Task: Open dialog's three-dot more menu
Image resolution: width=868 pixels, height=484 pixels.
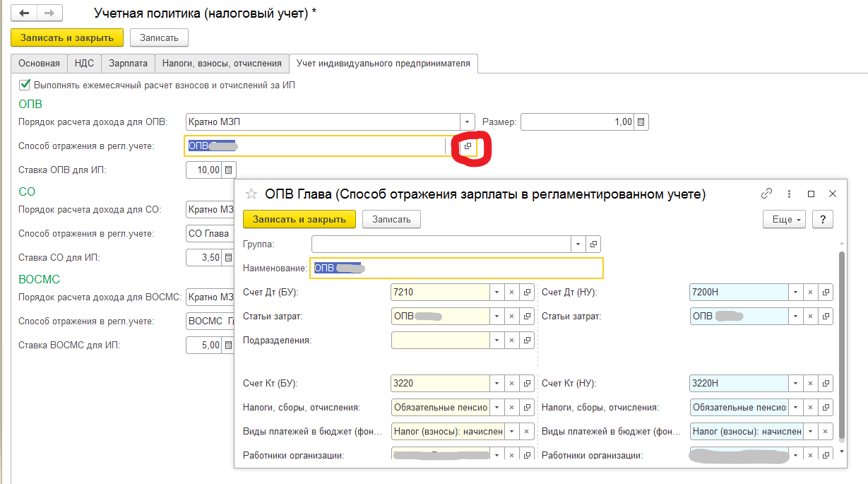Action: (789, 194)
